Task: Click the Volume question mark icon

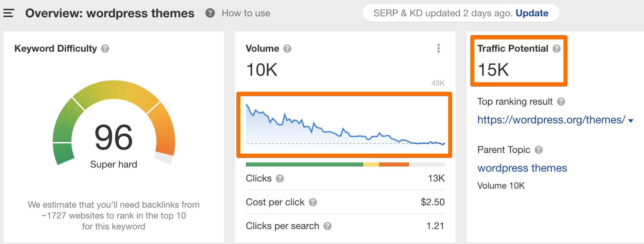Action: tap(287, 49)
